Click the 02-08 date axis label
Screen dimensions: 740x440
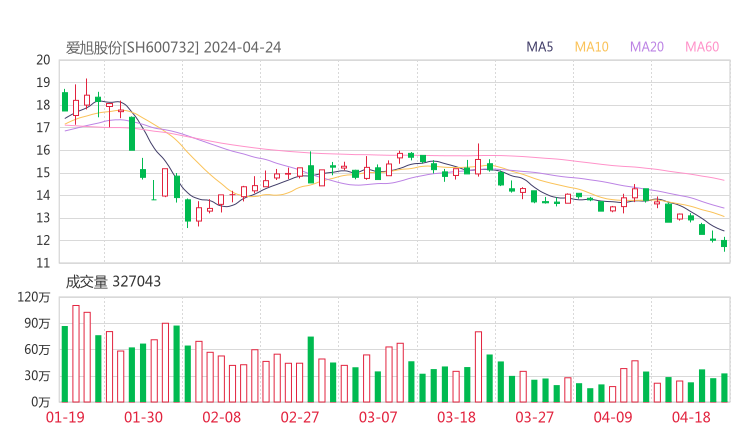tap(221, 417)
